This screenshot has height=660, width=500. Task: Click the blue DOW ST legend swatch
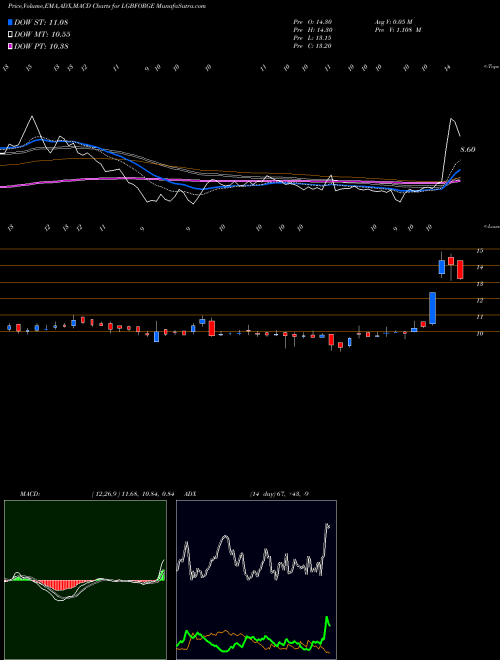(x=10, y=22)
